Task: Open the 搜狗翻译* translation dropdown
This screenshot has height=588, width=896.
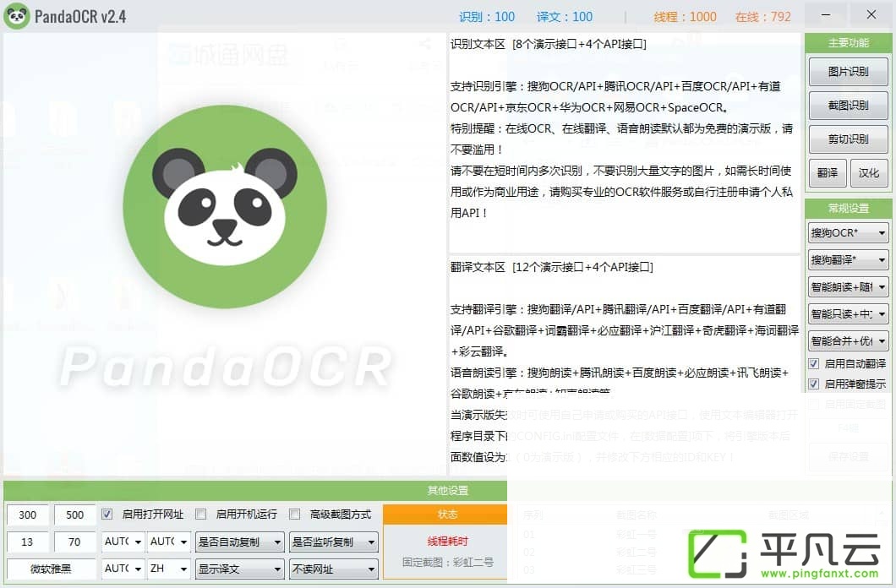Action: tap(848, 259)
